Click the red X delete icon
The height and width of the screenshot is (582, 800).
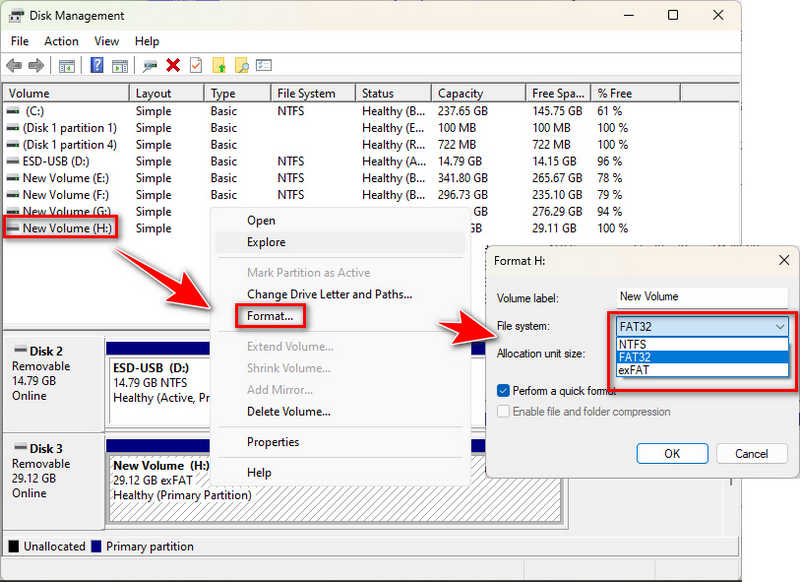click(x=173, y=65)
